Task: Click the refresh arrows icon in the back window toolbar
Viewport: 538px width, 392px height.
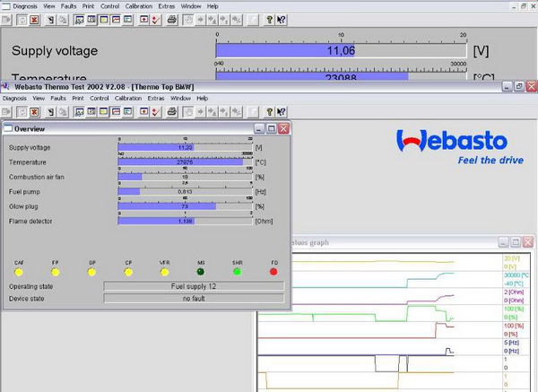Action: [x=22, y=20]
